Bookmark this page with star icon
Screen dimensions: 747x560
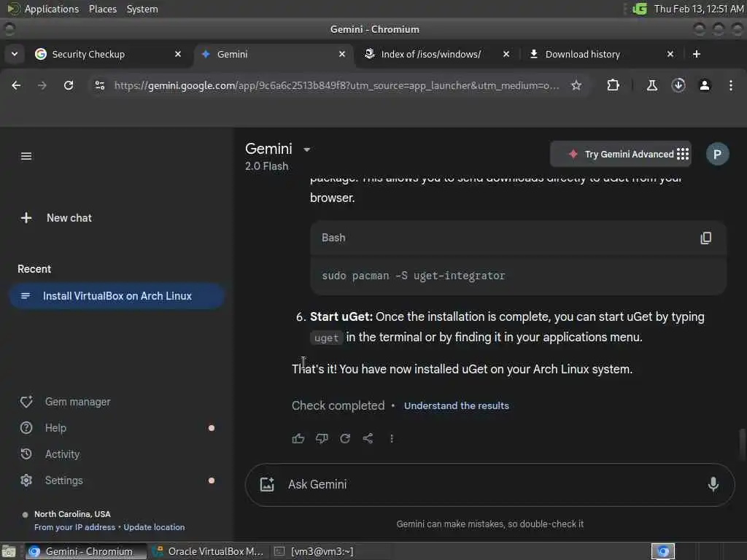[x=576, y=85]
